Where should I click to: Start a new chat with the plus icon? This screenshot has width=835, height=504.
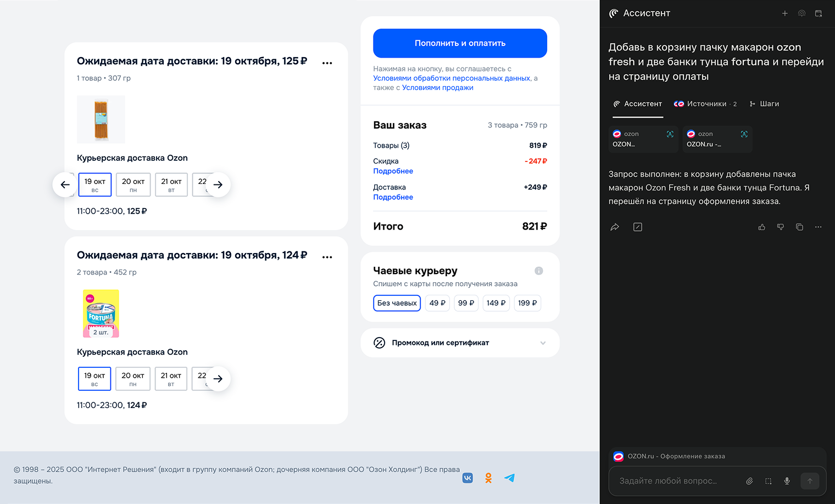(785, 13)
